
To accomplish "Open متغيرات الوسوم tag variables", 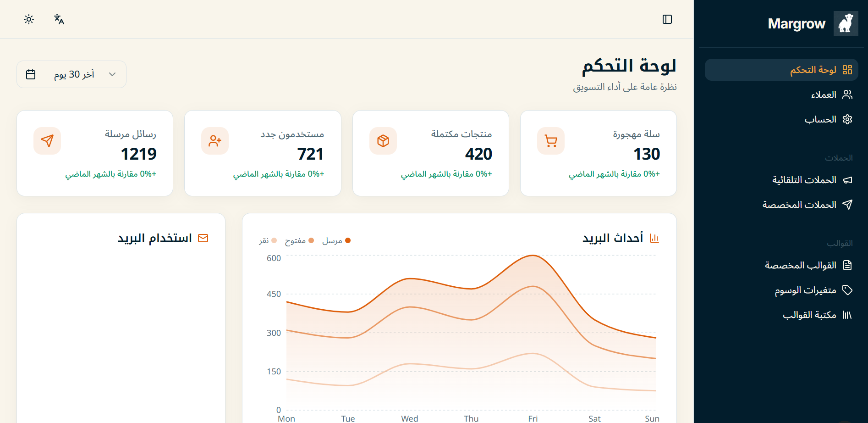I will [781, 290].
